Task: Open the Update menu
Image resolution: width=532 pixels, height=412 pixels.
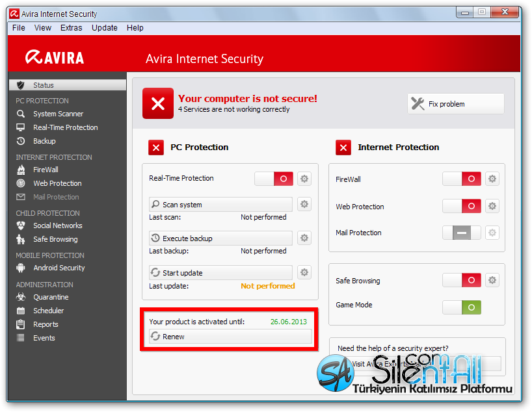Action: 105,28
